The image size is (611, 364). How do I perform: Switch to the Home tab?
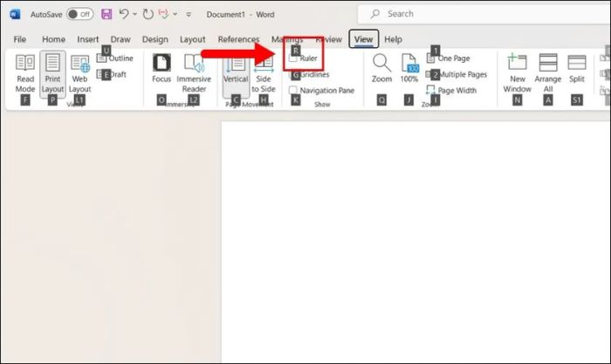click(x=53, y=39)
